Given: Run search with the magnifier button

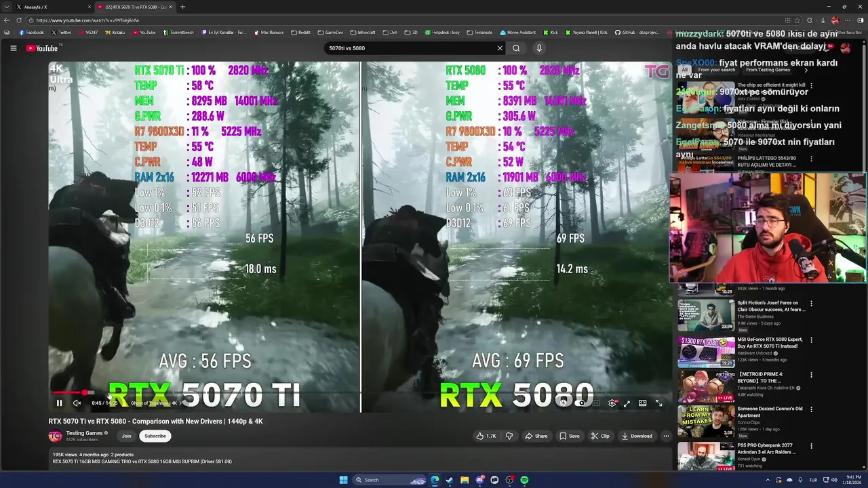Looking at the screenshot, I should [516, 48].
